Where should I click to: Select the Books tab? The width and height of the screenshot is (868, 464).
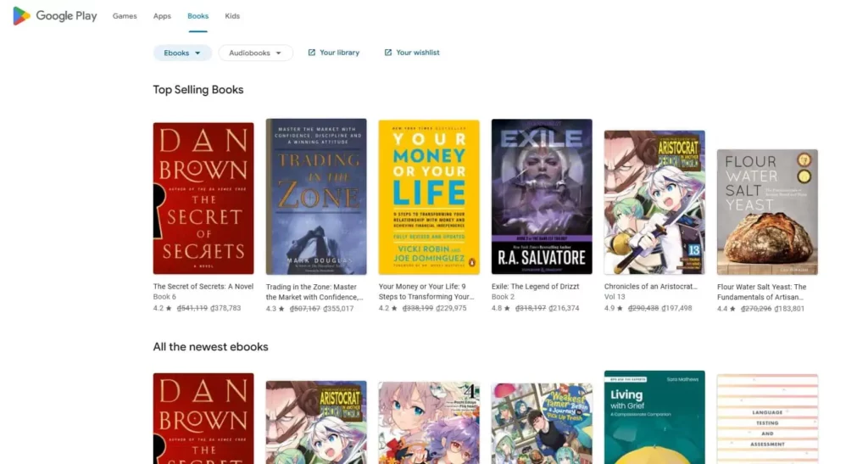pos(198,16)
